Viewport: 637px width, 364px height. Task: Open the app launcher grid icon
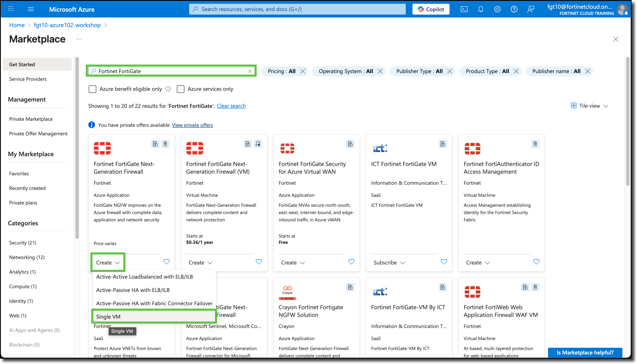tap(10, 9)
